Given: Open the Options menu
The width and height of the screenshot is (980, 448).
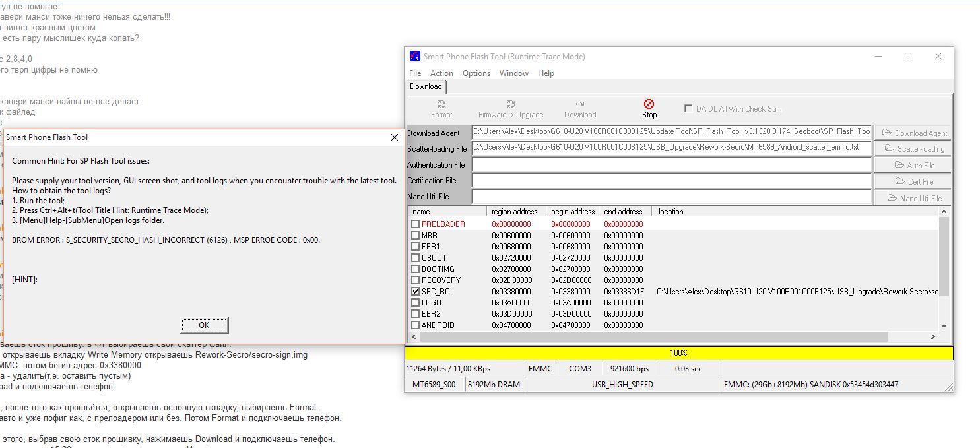Looking at the screenshot, I should point(476,73).
